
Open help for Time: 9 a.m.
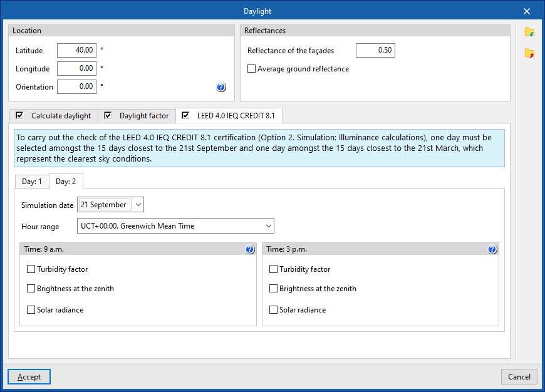pyautogui.click(x=250, y=249)
